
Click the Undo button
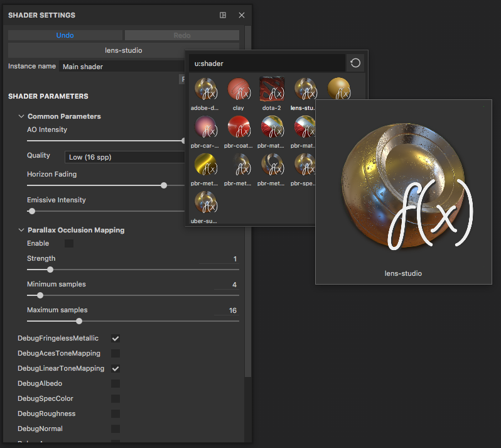[65, 35]
